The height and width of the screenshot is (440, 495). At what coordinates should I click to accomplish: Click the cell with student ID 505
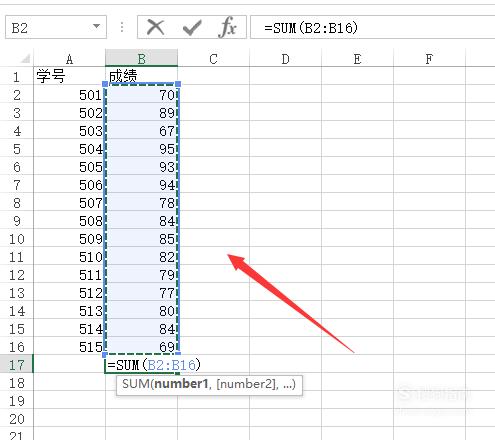[69, 167]
